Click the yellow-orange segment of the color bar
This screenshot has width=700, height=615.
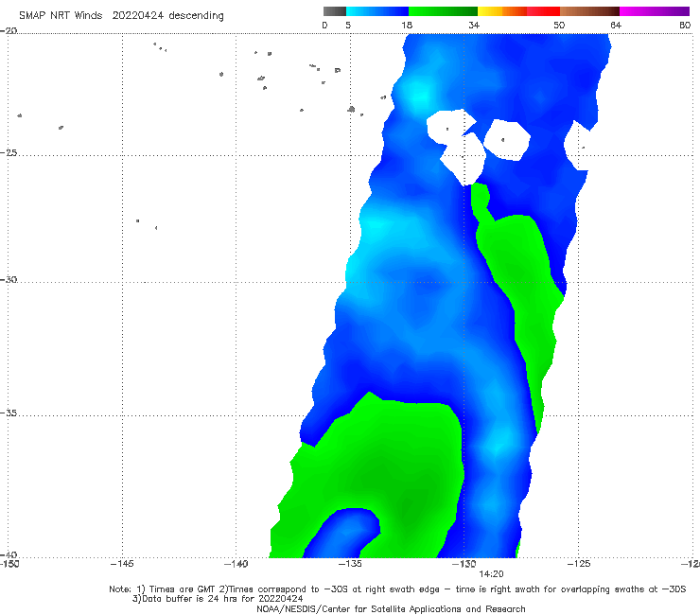tap(502, 11)
